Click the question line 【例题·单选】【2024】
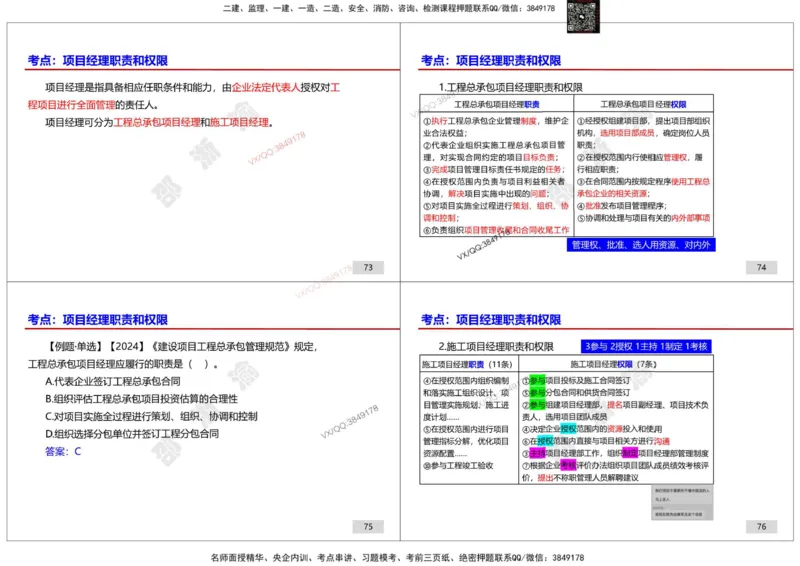Screen dimensions: 800x566 (182, 347)
